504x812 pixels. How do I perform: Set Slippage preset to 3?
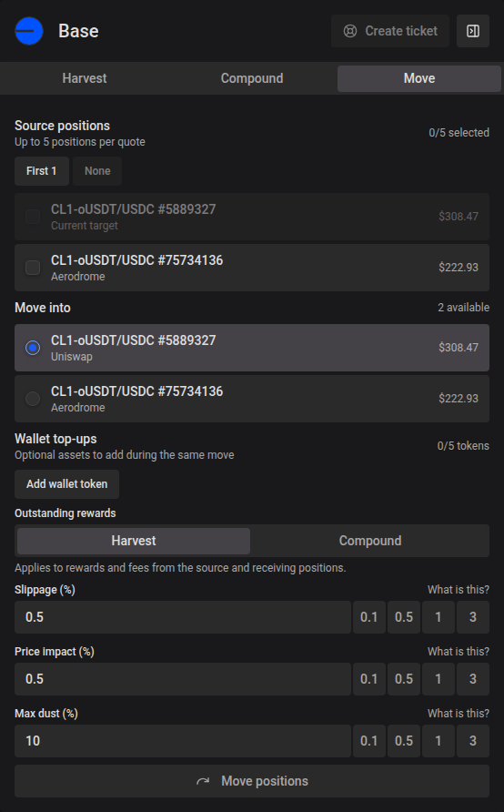coord(473,617)
